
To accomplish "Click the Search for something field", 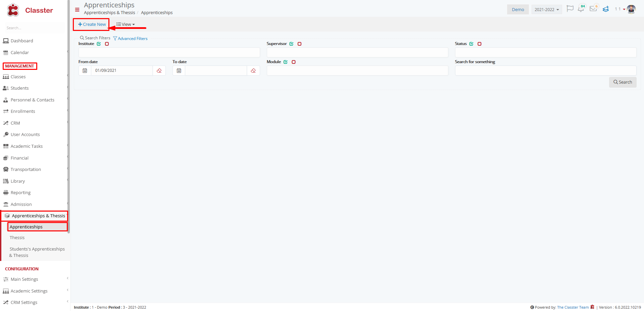I will tap(546, 71).
